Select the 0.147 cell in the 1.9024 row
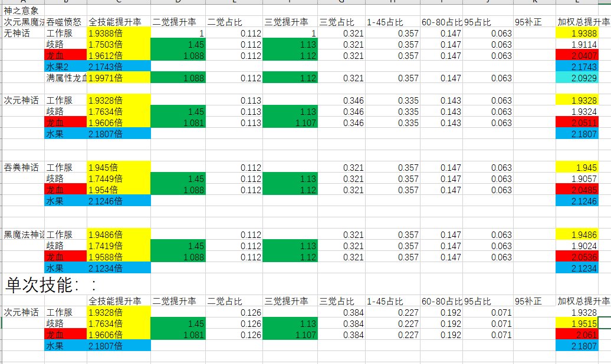The height and width of the screenshot is (364, 611). 442,246
